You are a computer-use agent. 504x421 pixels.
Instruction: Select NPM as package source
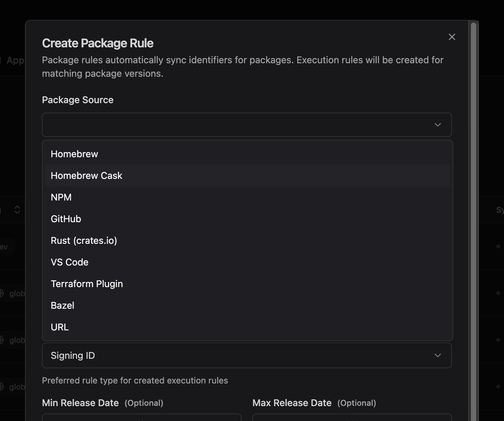coord(61,197)
